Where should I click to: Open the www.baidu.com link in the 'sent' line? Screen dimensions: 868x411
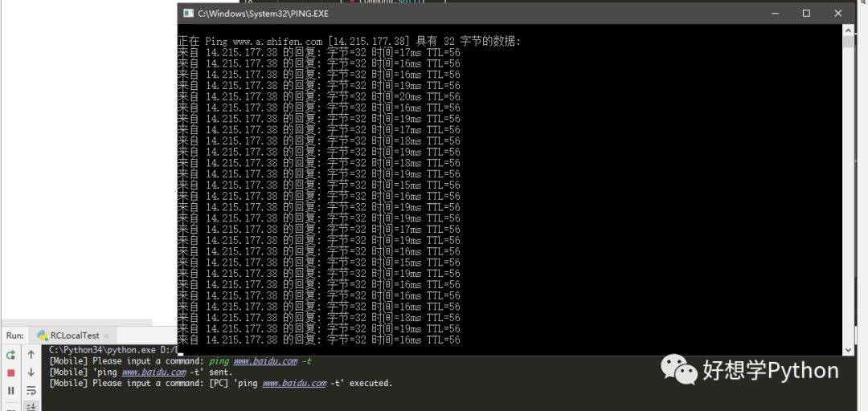pyautogui.click(x=154, y=372)
